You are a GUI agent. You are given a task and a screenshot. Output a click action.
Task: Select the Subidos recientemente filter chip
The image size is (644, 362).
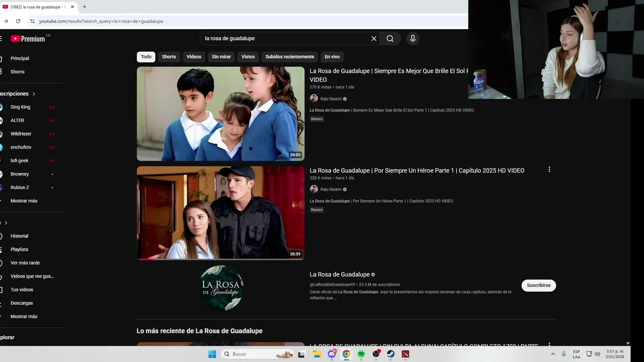point(290,57)
